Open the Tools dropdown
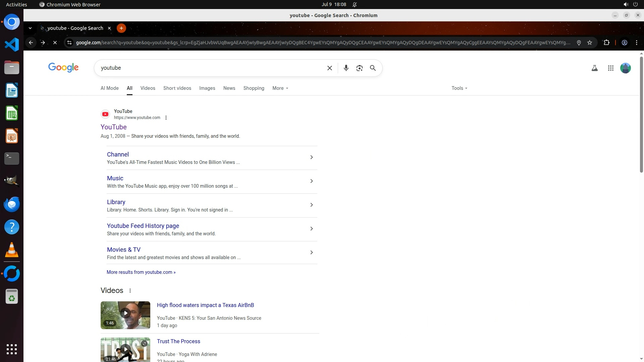The height and width of the screenshot is (362, 644). click(459, 88)
